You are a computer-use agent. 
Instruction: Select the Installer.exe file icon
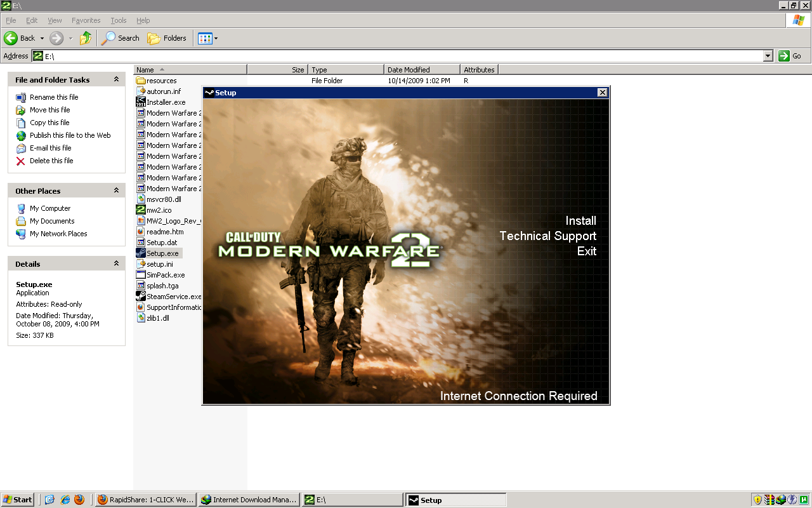point(141,102)
